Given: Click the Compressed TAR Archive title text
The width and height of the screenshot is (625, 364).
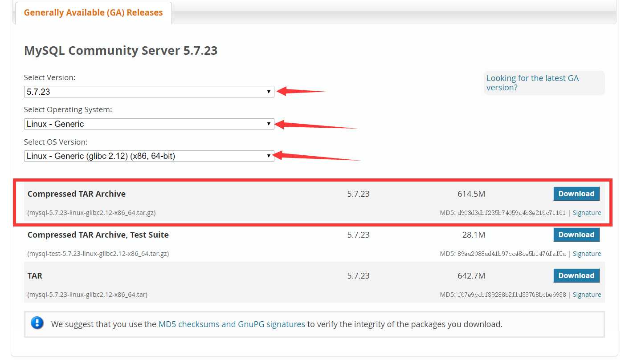Looking at the screenshot, I should [x=77, y=194].
